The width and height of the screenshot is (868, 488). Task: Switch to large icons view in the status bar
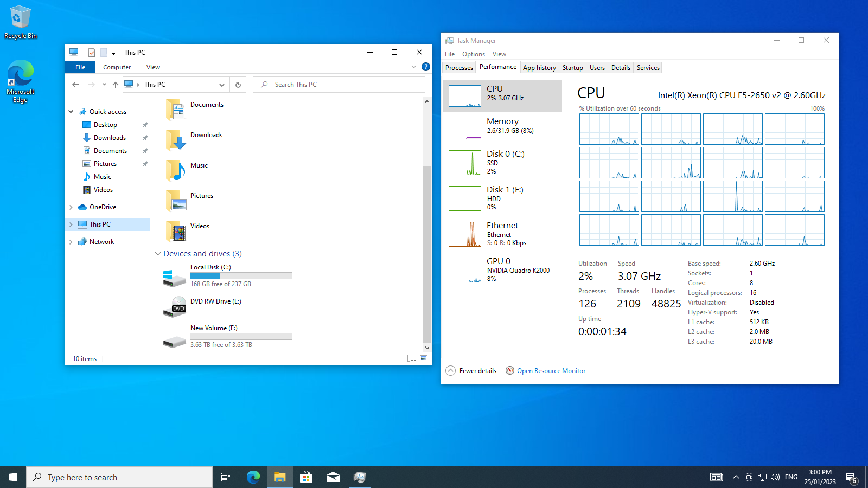tap(424, 358)
